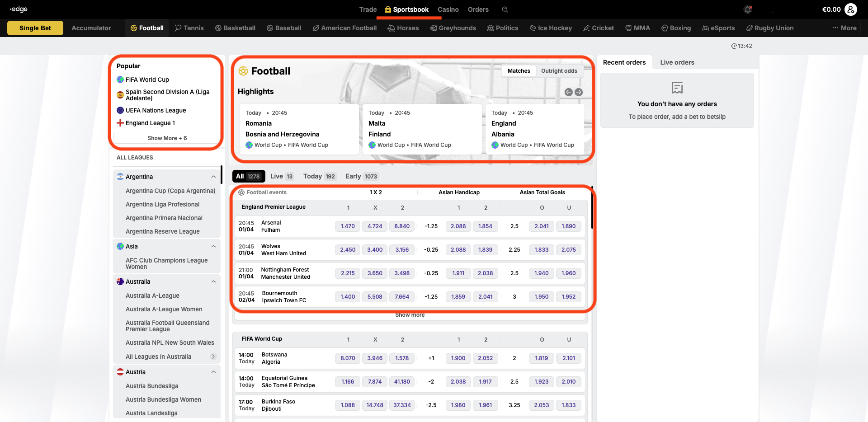Image resolution: width=868 pixels, height=422 pixels.
Task: Open the Casino tab
Action: click(448, 9)
